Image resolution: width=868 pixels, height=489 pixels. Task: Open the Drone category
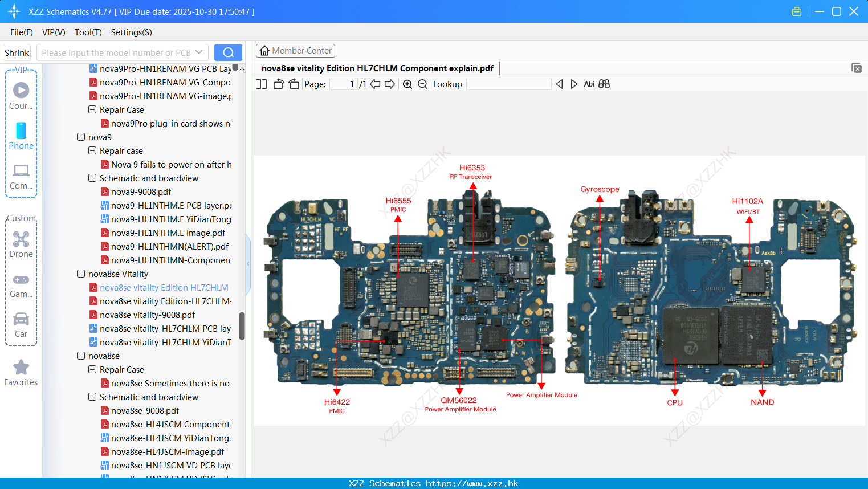coord(21,244)
